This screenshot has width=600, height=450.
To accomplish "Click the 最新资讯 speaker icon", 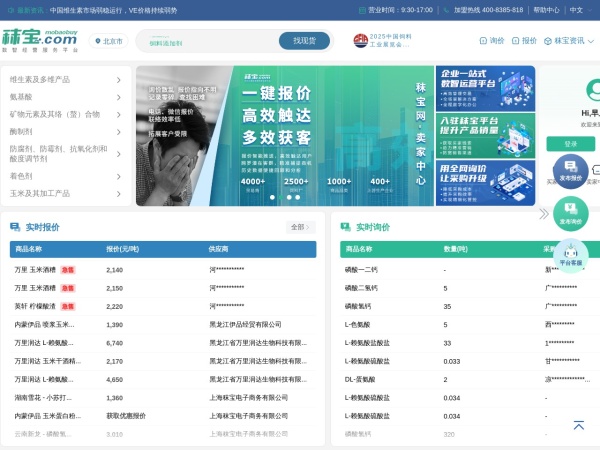I will click(x=11, y=10).
